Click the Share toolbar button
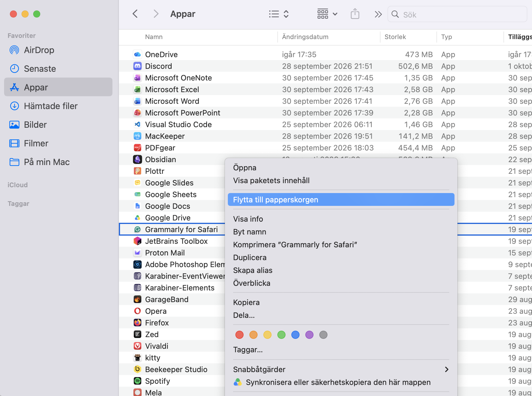This screenshot has width=532, height=396. [x=355, y=14]
